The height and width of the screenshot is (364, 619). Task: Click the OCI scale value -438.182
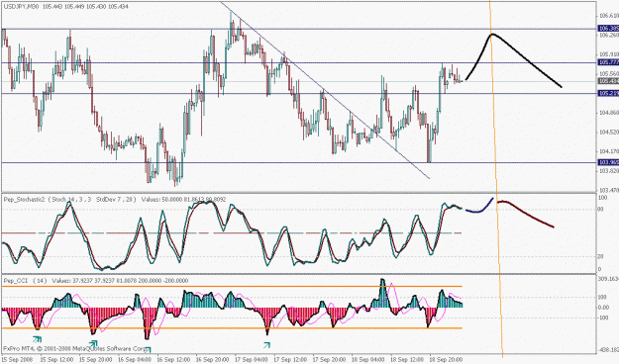[x=609, y=350]
